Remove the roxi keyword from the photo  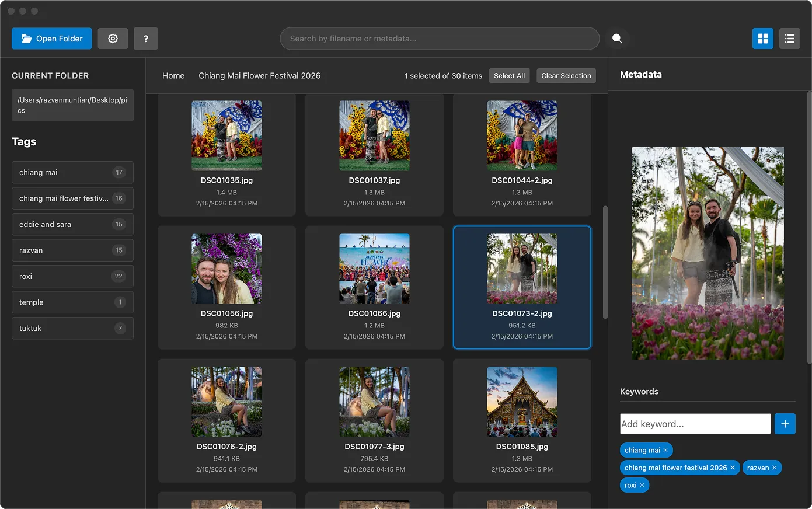point(641,485)
